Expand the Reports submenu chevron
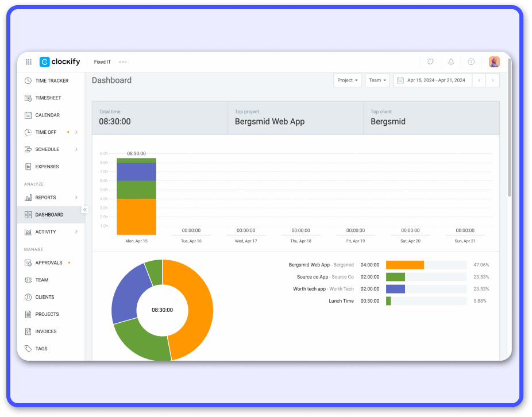The height and width of the screenshot is (417, 532). click(x=76, y=198)
